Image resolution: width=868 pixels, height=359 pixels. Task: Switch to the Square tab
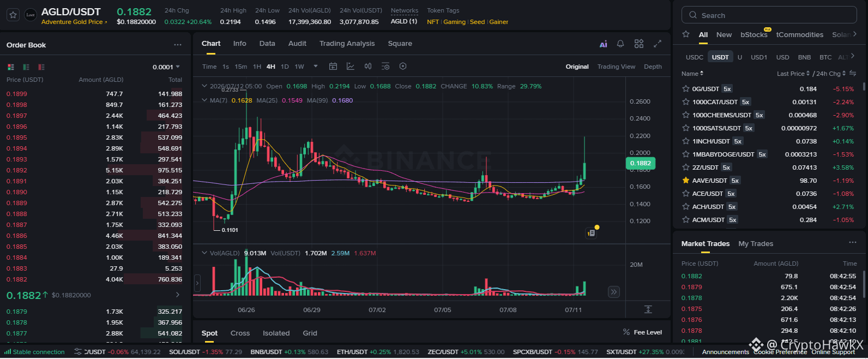(400, 44)
